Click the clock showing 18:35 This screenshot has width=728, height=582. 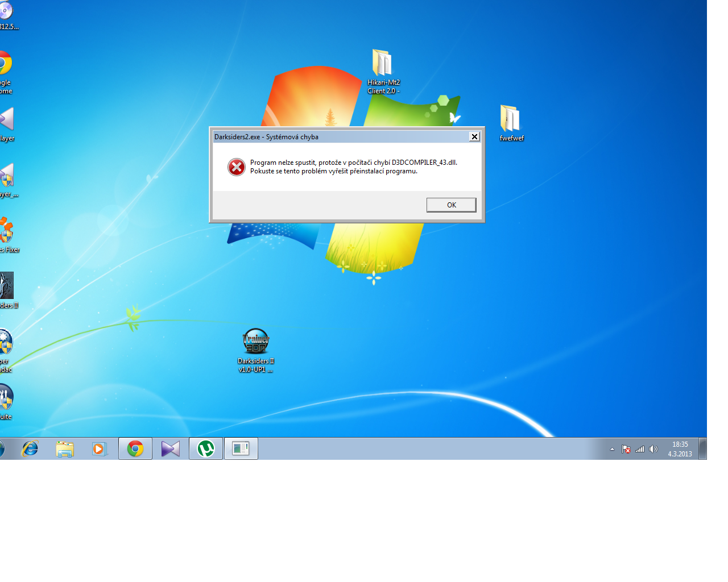680,449
